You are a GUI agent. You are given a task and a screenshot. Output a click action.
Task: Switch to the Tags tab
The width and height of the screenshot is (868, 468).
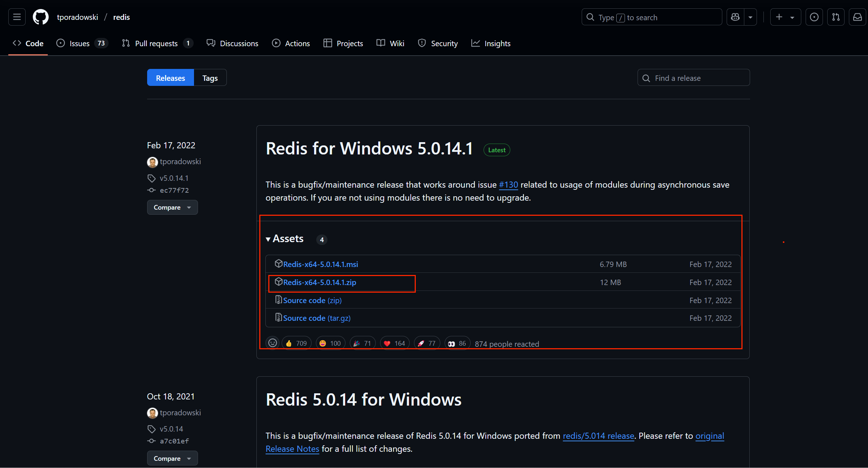210,78
